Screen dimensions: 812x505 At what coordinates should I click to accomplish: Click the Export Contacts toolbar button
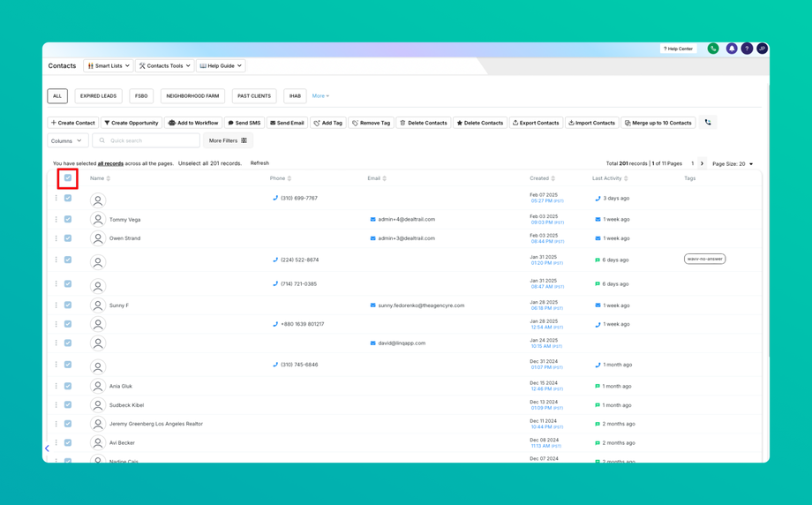coord(536,123)
